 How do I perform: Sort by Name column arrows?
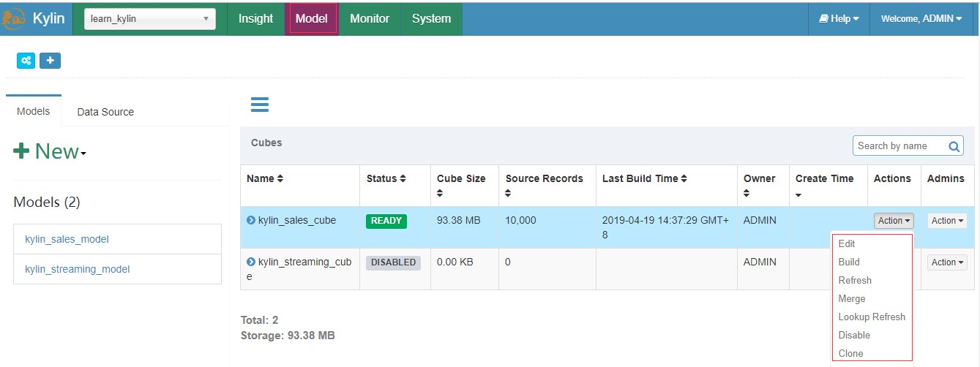click(280, 179)
